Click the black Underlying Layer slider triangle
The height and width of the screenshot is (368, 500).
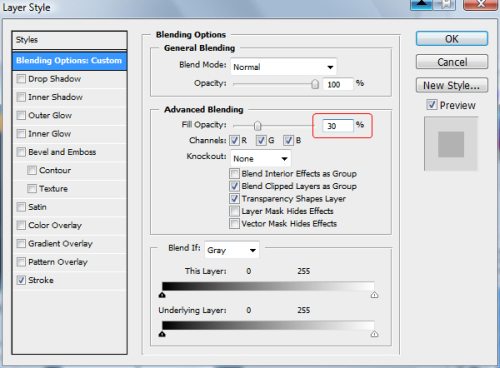pyautogui.click(x=162, y=334)
